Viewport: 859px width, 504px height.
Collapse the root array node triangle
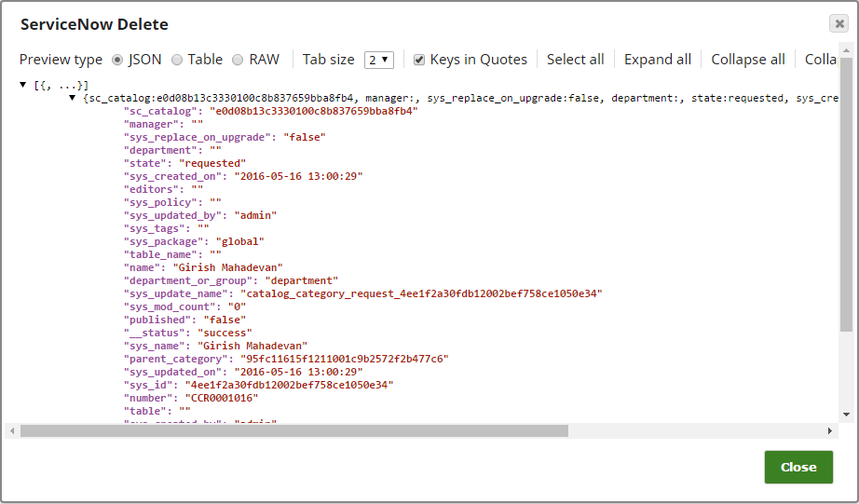tap(23, 85)
